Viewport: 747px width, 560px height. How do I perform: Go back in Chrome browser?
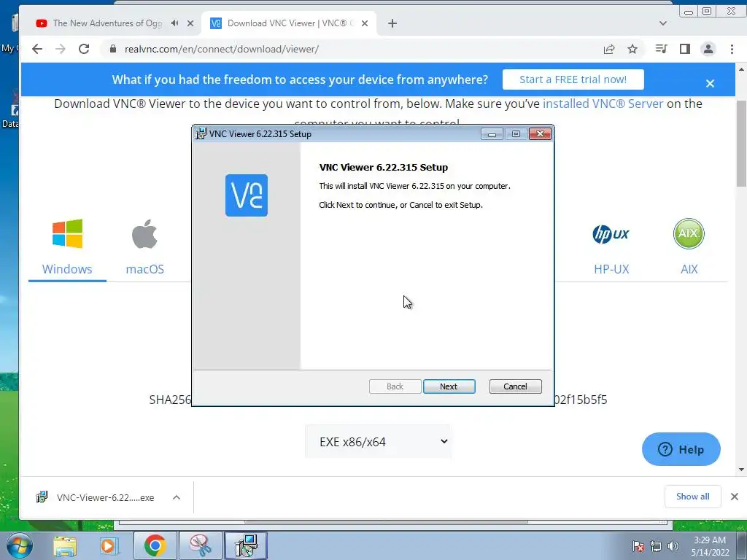click(37, 49)
